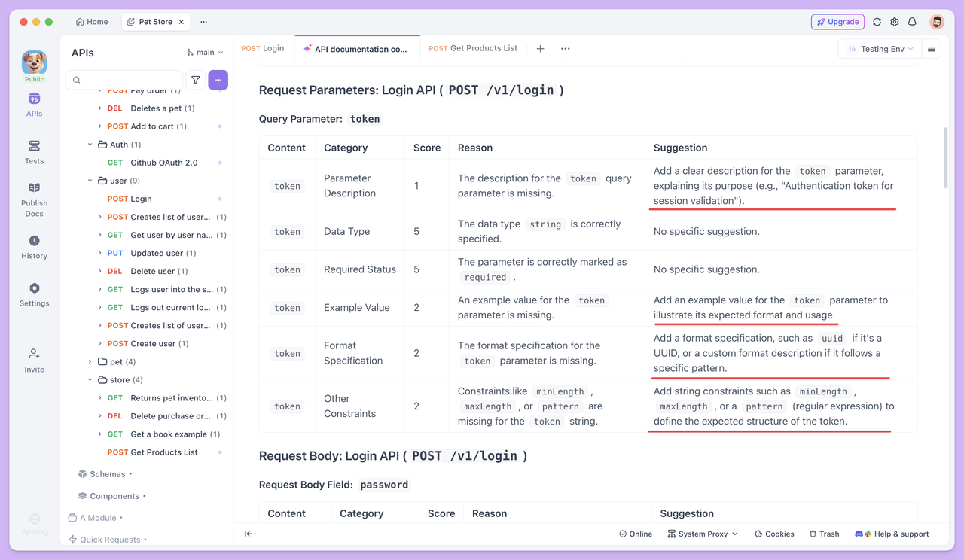The width and height of the screenshot is (964, 560).
Task: Open System Proxy dropdown in status bar
Action: tap(703, 534)
